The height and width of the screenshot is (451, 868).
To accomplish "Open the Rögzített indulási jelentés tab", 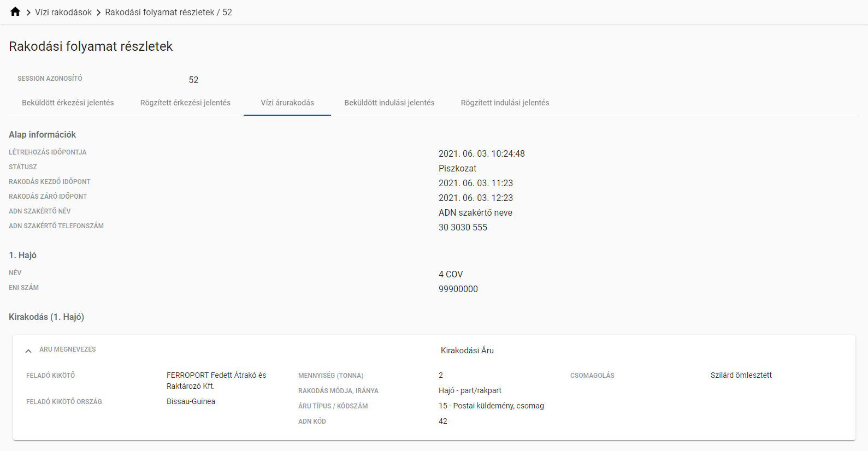I will (505, 103).
